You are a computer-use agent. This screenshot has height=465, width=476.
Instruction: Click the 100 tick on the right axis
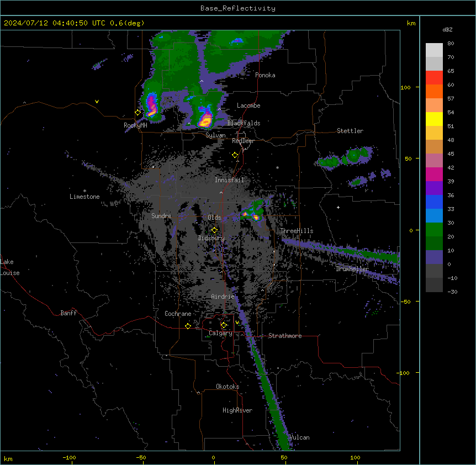(405, 87)
